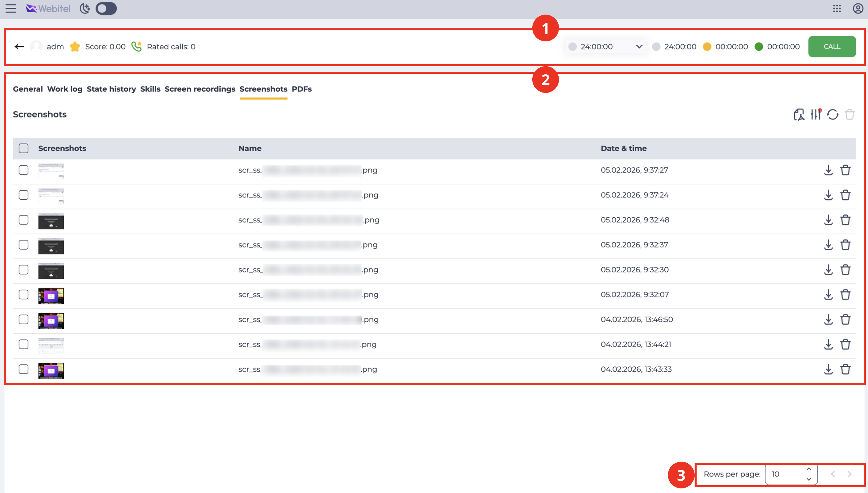
Task: Open the hamburger navigation menu
Action: pos(11,9)
